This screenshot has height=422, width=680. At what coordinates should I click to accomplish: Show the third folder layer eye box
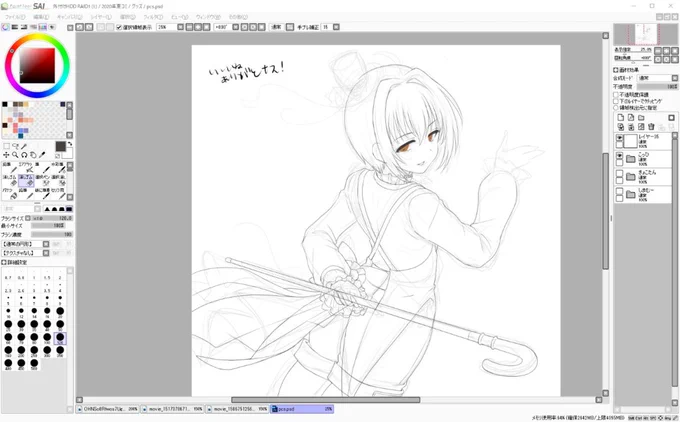tap(619, 173)
